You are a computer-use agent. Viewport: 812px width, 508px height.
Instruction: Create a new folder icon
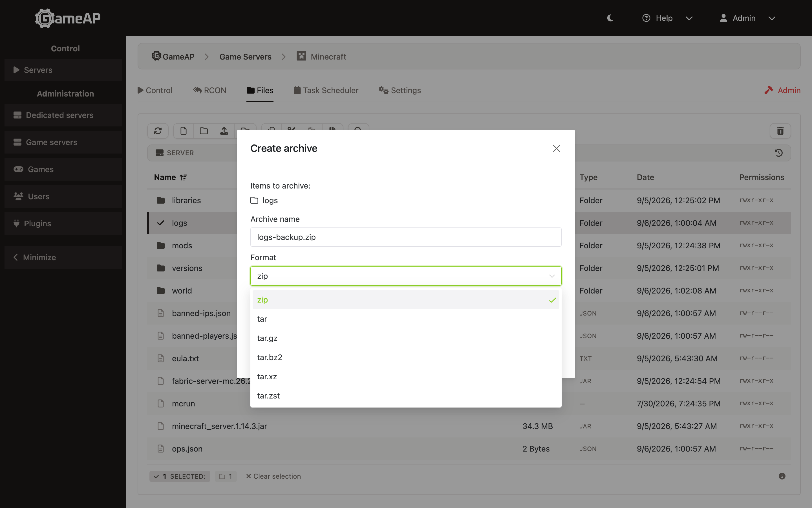[x=204, y=131]
